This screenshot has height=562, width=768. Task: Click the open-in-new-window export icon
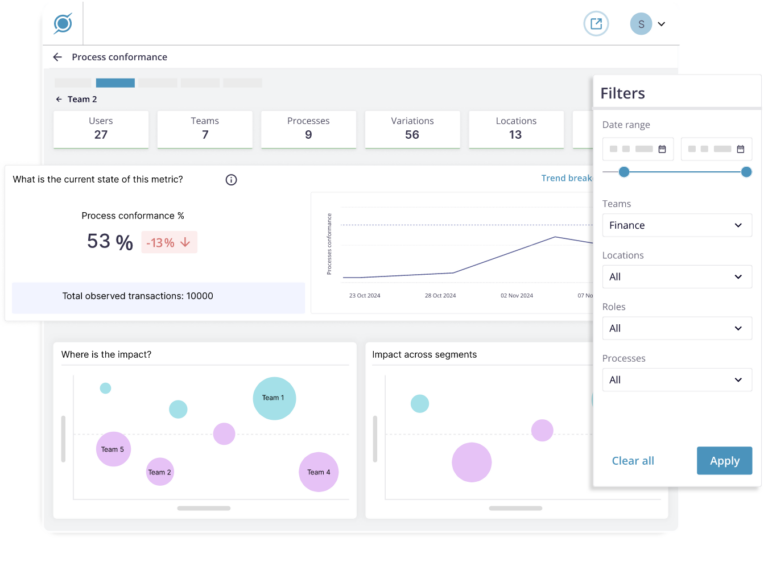(596, 24)
